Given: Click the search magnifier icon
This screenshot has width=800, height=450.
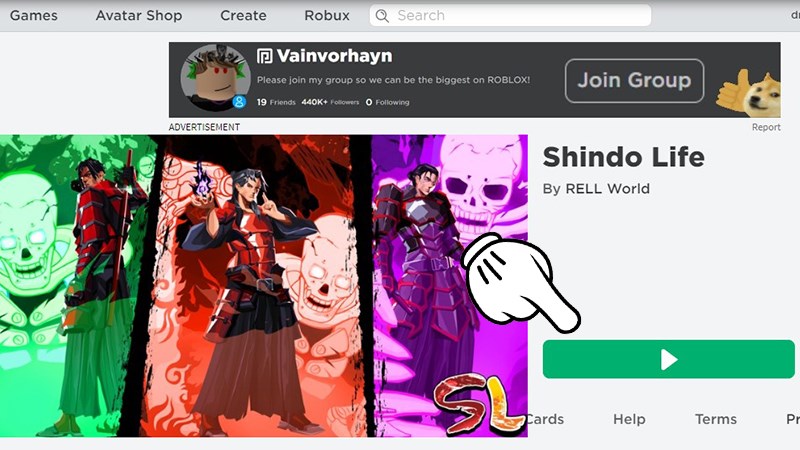Looking at the screenshot, I should 382,16.
